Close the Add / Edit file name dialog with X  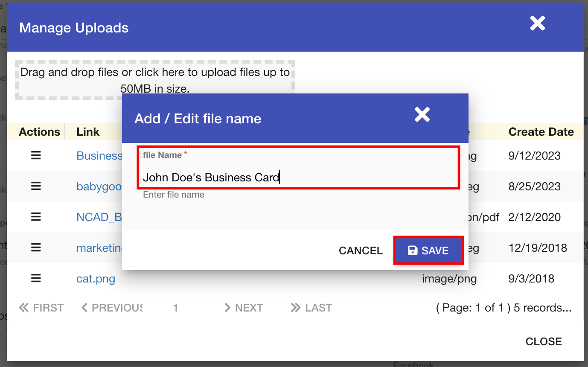(422, 114)
